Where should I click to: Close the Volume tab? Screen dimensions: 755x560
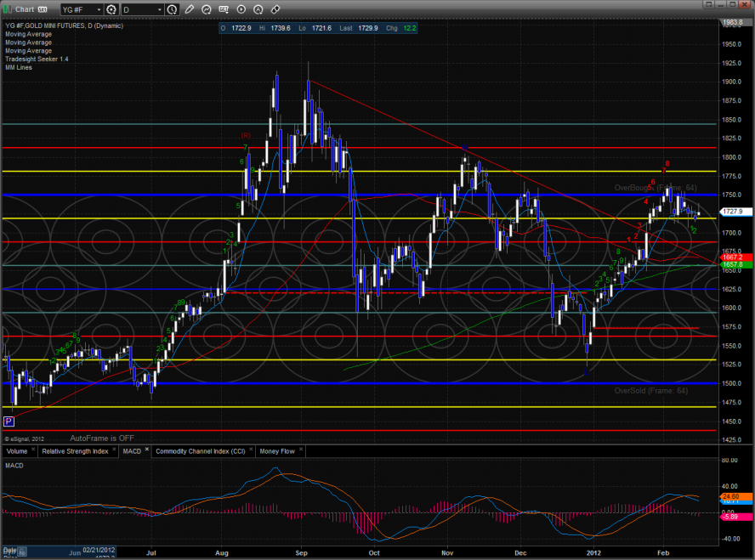[33, 450]
